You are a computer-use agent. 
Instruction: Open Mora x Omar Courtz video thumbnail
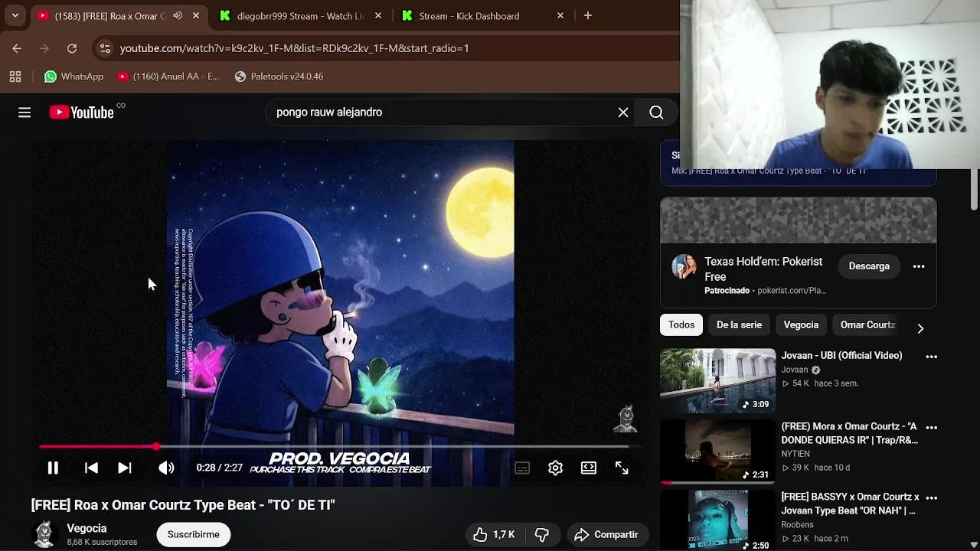coord(717,452)
